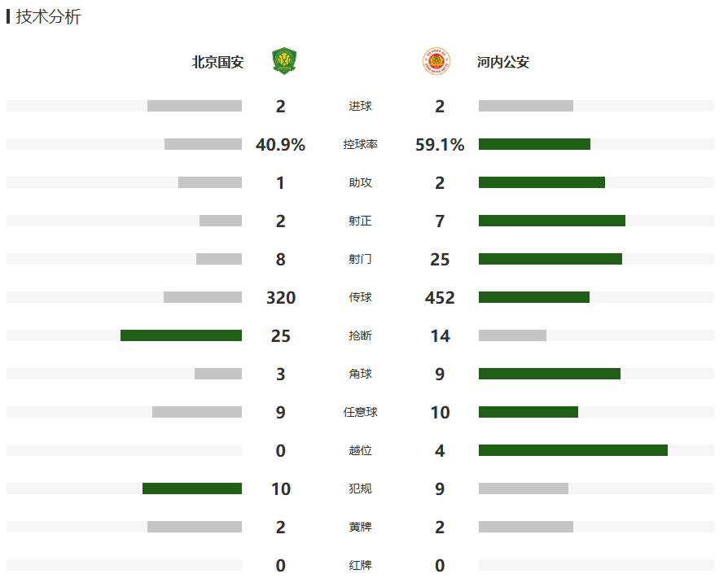The image size is (728, 587).
Task: Click the 抢断 stat label
Action: click(360, 336)
